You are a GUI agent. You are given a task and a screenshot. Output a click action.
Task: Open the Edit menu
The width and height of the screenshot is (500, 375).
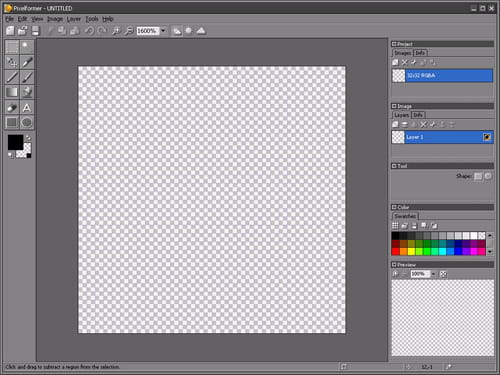coord(22,19)
